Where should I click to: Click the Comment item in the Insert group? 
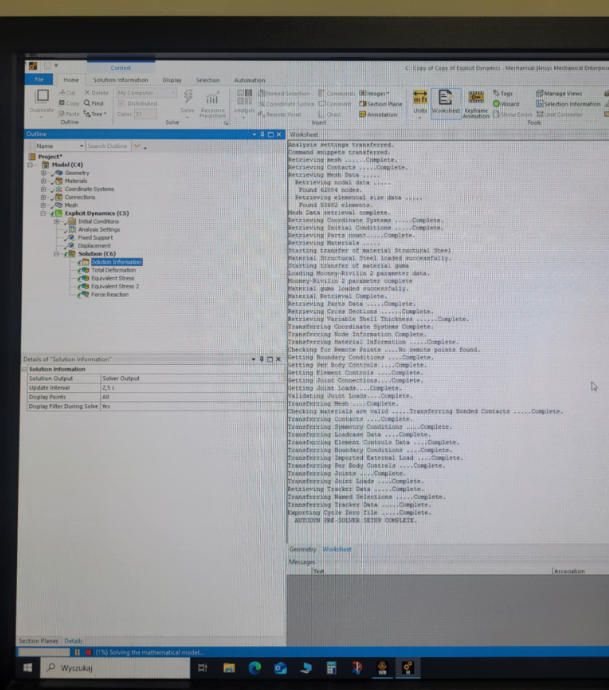pos(335,104)
